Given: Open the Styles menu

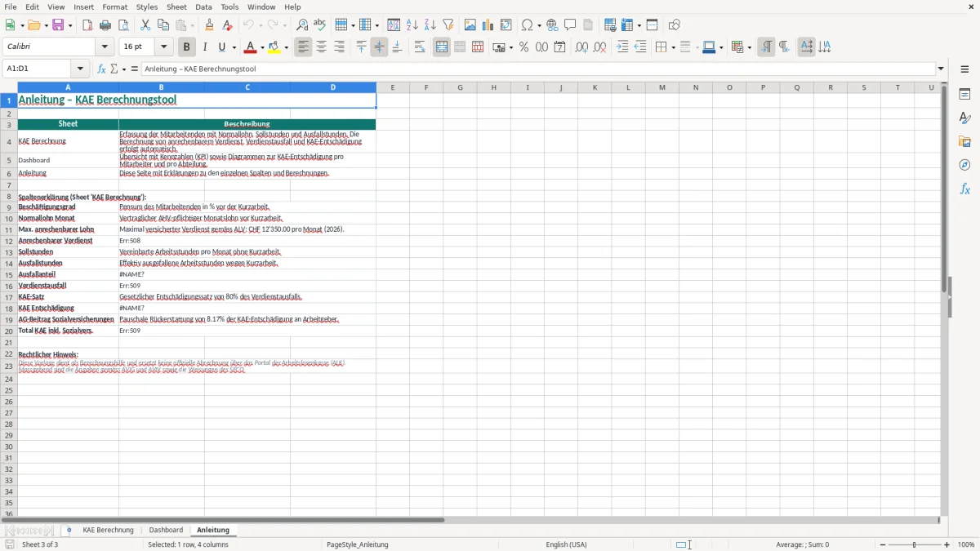Looking at the screenshot, I should [x=147, y=7].
